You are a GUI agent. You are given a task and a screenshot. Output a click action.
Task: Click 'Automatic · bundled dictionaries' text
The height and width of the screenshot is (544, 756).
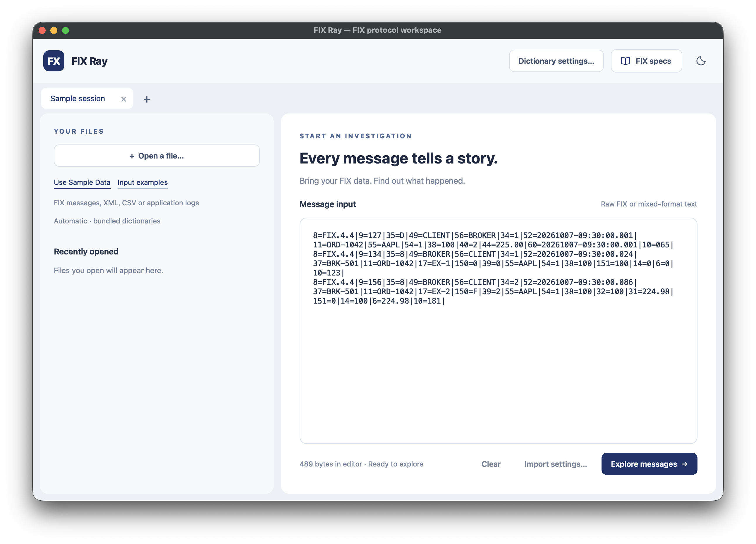pos(107,221)
